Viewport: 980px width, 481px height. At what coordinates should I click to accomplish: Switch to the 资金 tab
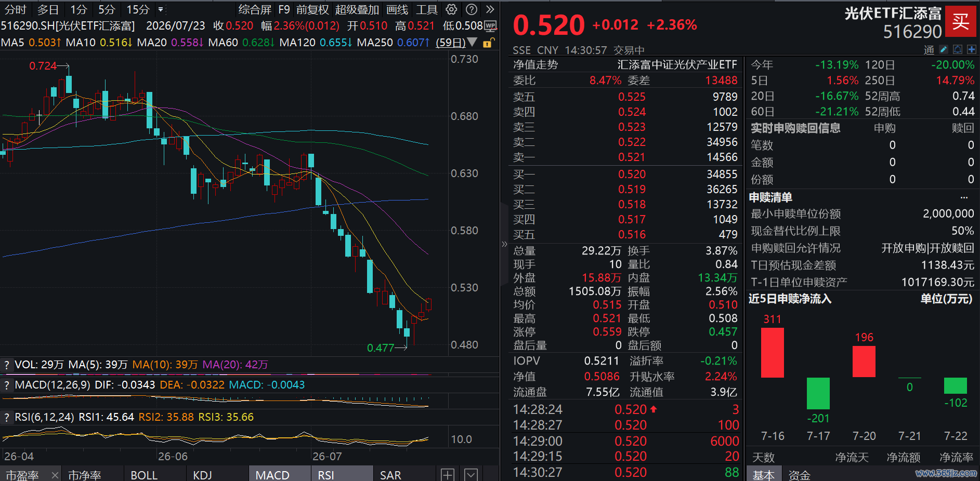(799, 475)
